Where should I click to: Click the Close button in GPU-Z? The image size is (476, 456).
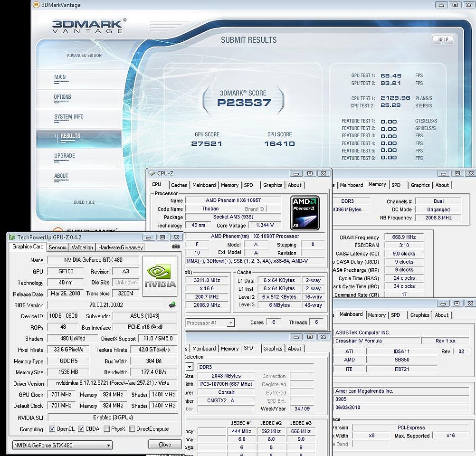(x=164, y=445)
